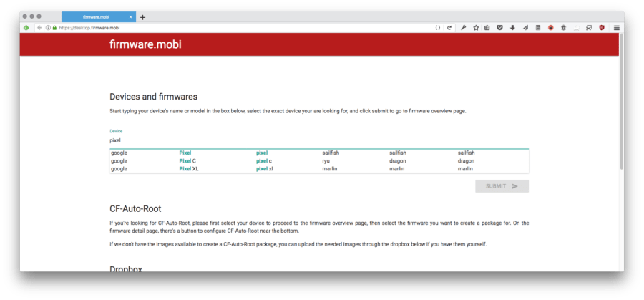Image resolution: width=644 pixels, height=300 pixels.
Task: Click the reload page icon
Action: (449, 28)
